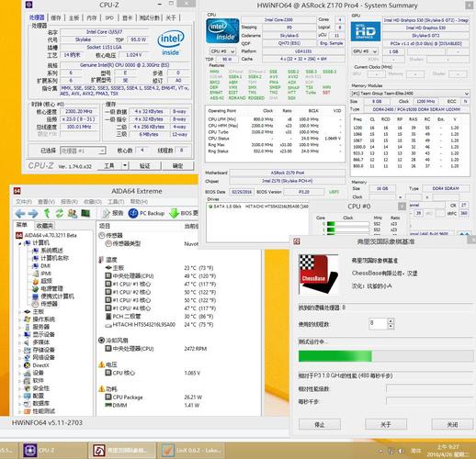Decrease the thread count spinner in Fritz
This screenshot has height=459, width=476.
[391, 326]
